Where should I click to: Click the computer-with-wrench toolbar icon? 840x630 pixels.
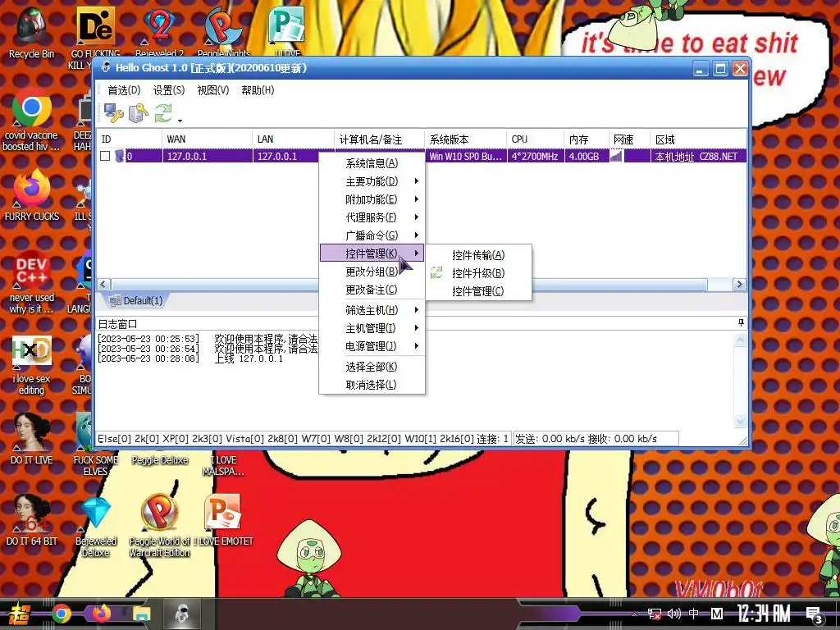coord(113,112)
